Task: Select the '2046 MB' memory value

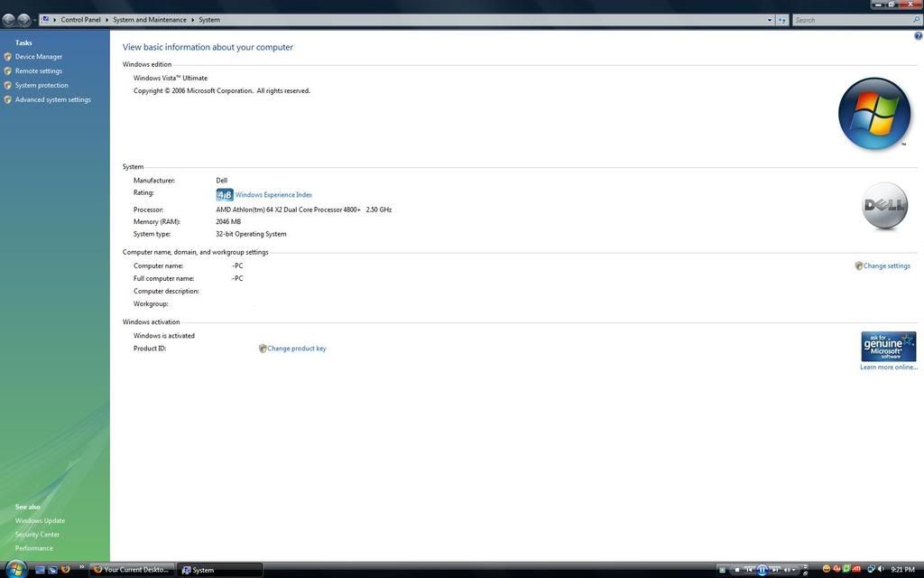Action: pos(228,222)
